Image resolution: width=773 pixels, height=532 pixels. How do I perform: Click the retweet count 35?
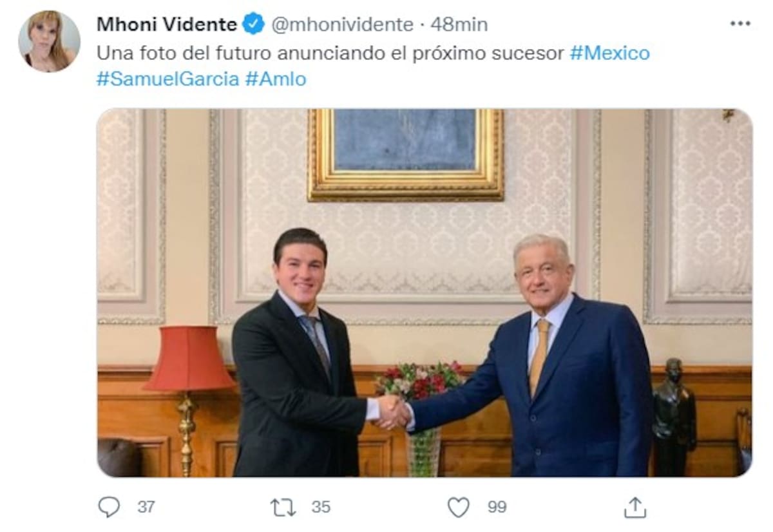click(x=321, y=507)
